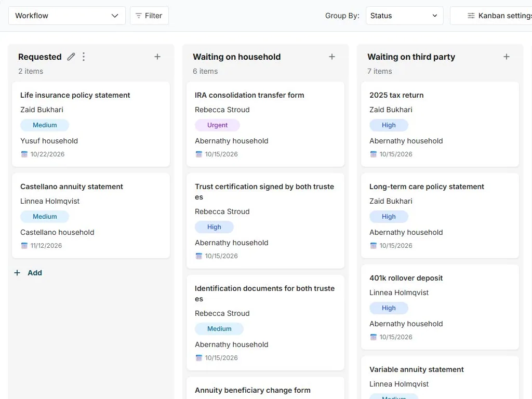Click Linnea Holmqvist on Castellano annuity card
532x399 pixels.
tap(50, 201)
